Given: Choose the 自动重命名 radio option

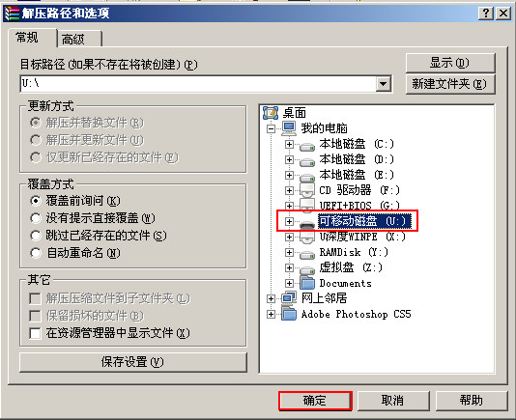Looking at the screenshot, I should (35, 253).
